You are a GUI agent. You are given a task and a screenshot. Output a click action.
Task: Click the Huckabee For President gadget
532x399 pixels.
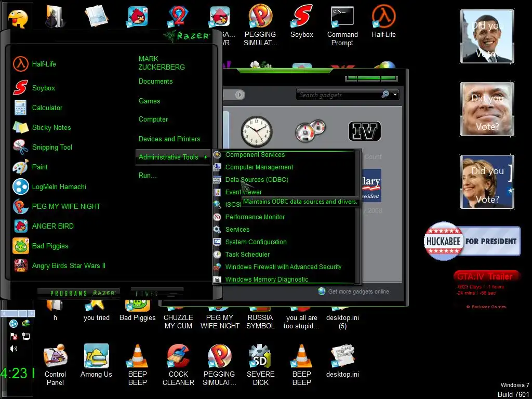(x=472, y=241)
